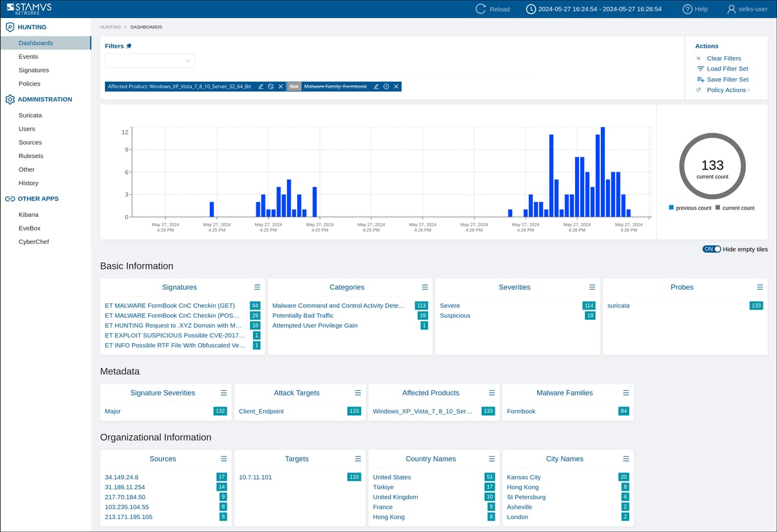This screenshot has height=532, width=777.
Task: Remove the Affected Product filter
Action: click(x=280, y=86)
